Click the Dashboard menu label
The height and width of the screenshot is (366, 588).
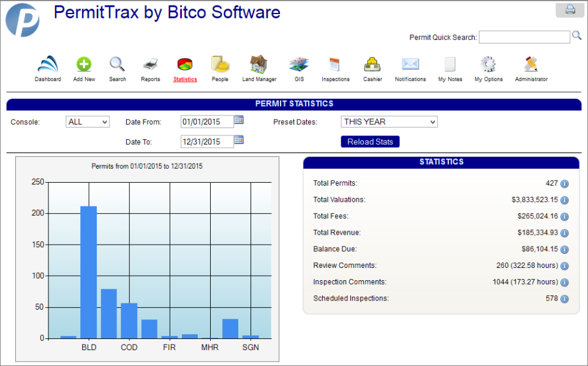point(48,79)
